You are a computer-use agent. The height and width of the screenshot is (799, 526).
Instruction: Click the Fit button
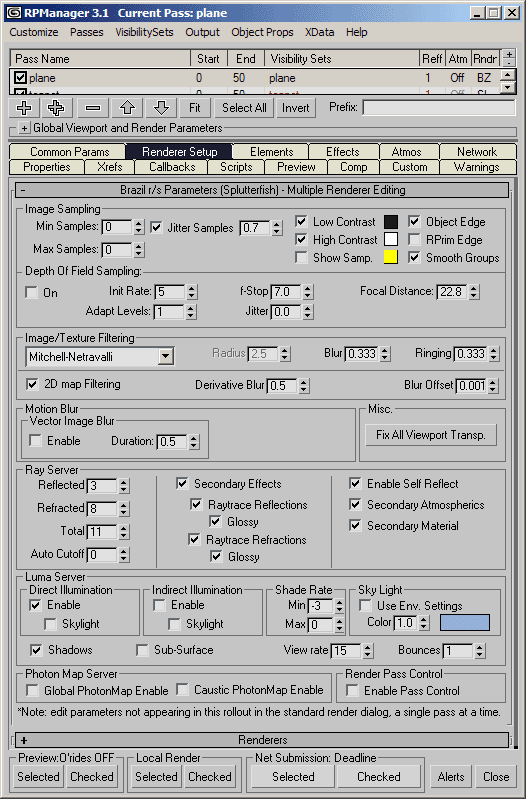[194, 108]
